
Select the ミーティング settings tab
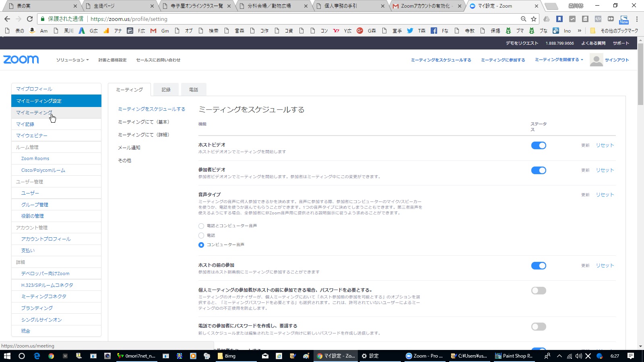point(129,90)
